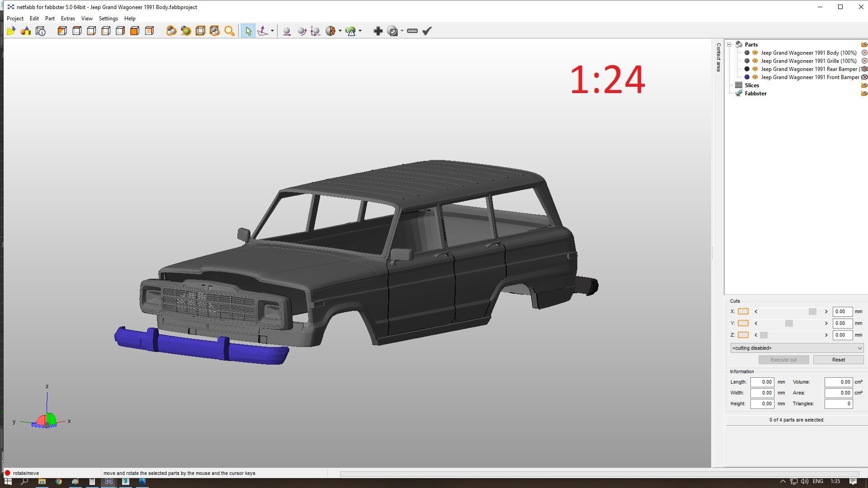Screen dimensions: 868x488
Task: Remove the Grille part with X icon
Action: pyautogui.click(x=864, y=61)
